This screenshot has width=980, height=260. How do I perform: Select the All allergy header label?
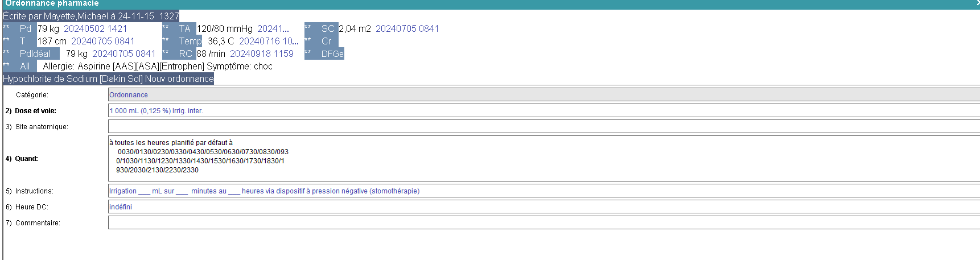point(24,66)
